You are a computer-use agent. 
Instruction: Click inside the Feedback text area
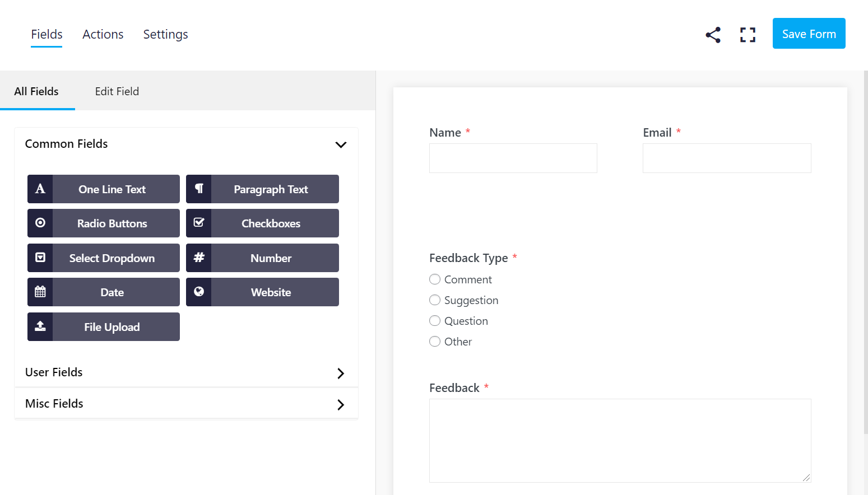619,440
